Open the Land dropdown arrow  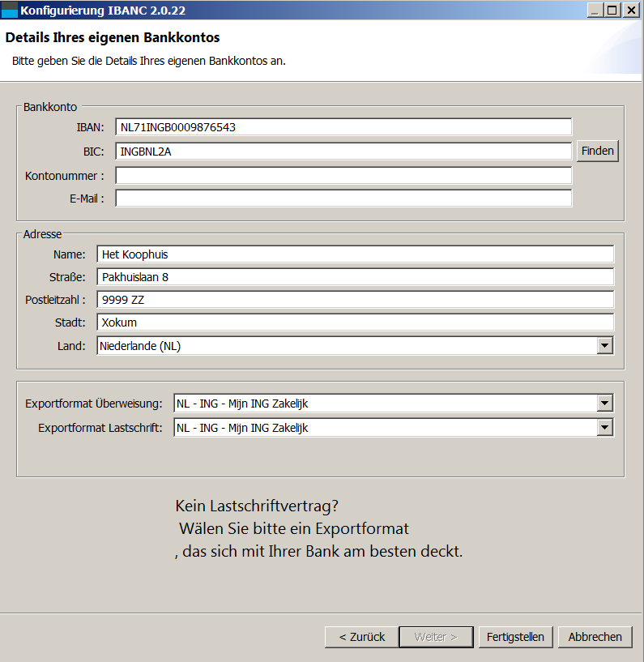coord(605,346)
